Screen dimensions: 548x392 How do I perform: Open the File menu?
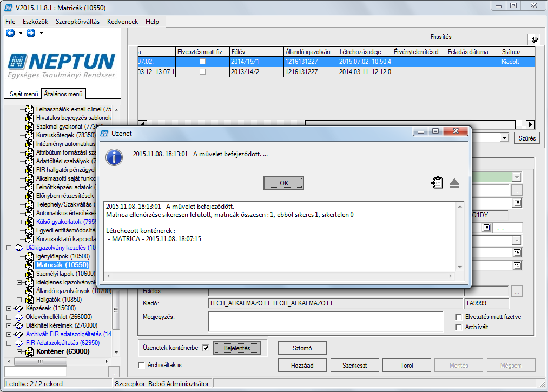(x=10, y=22)
